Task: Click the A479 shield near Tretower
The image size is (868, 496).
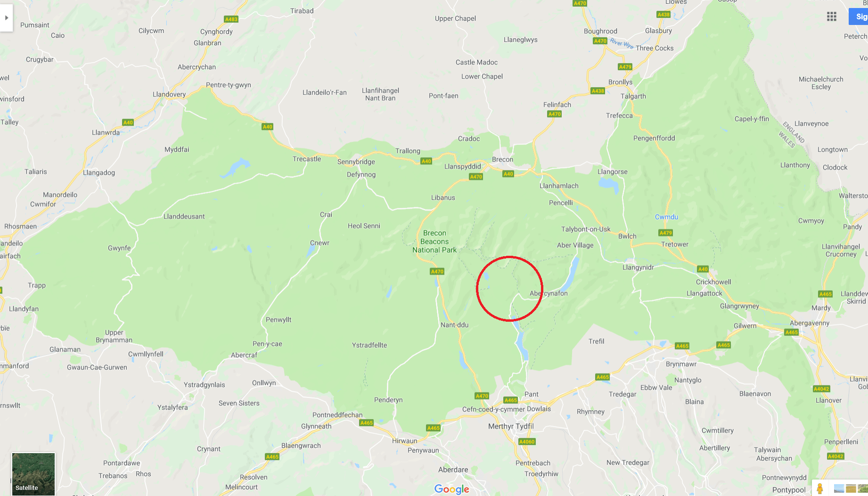Action: [665, 233]
